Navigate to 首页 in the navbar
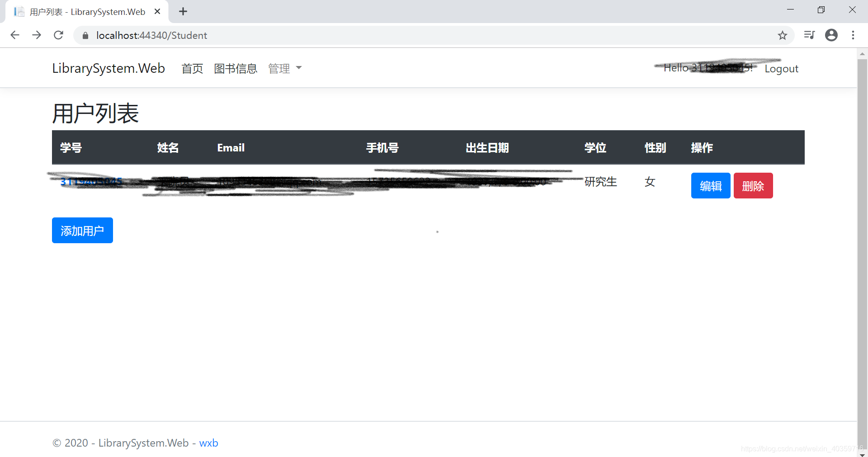The width and height of the screenshot is (868, 457). 192,69
